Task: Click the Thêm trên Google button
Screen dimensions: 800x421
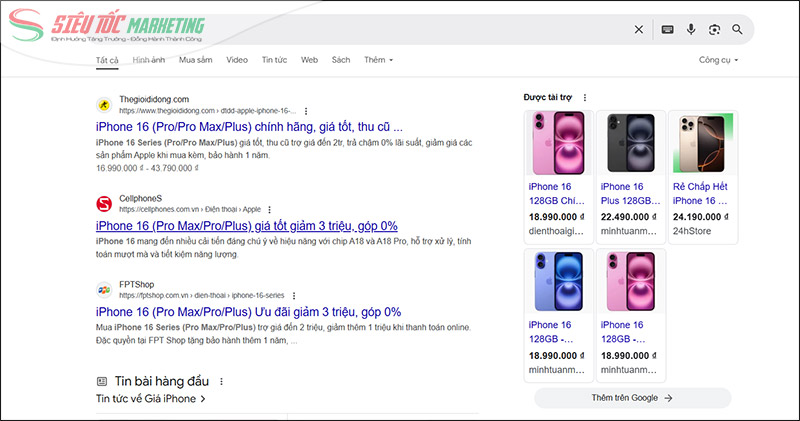Action: pyautogui.click(x=632, y=398)
